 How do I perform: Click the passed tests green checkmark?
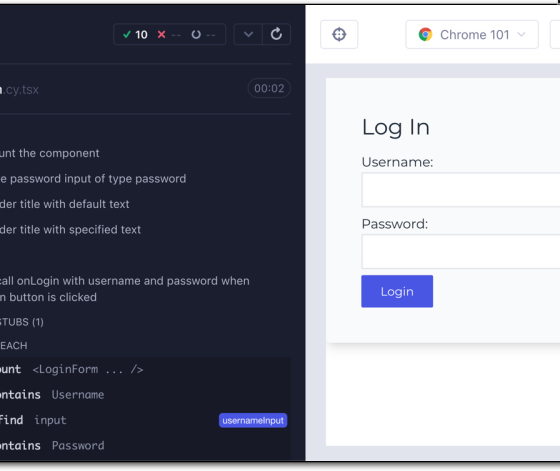(126, 35)
